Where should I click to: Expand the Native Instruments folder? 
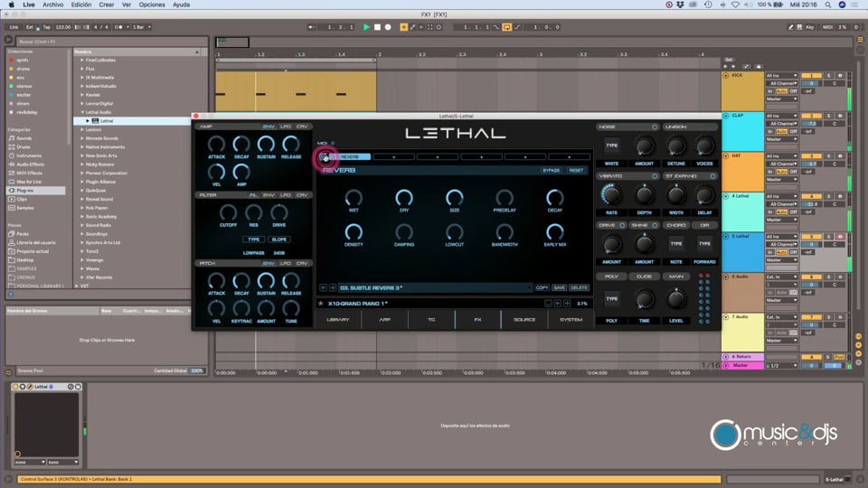(82, 146)
